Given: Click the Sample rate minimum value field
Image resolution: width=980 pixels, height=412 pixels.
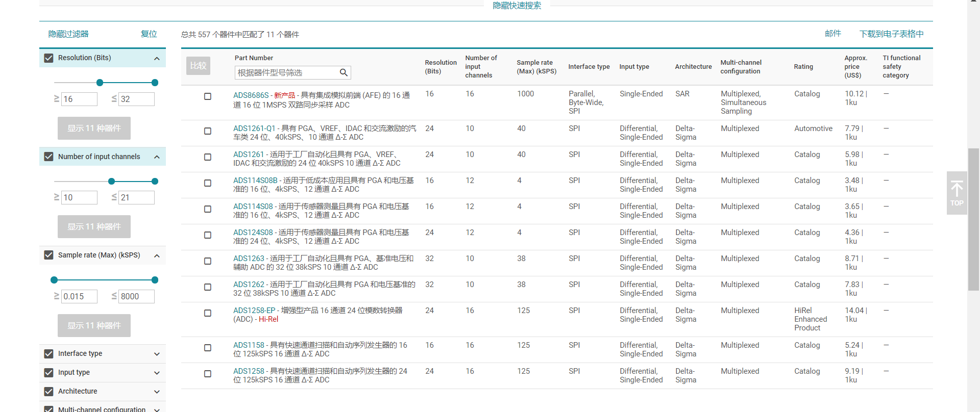Looking at the screenshot, I should pos(79,296).
